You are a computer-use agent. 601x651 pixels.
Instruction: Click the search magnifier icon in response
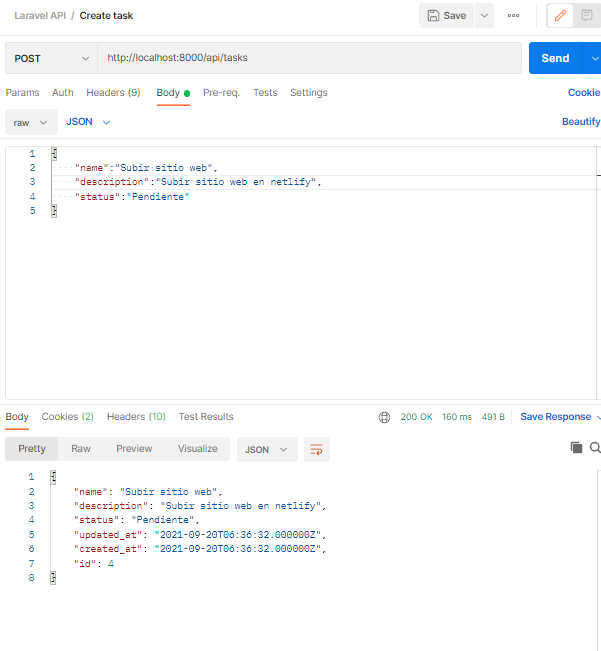click(x=595, y=448)
